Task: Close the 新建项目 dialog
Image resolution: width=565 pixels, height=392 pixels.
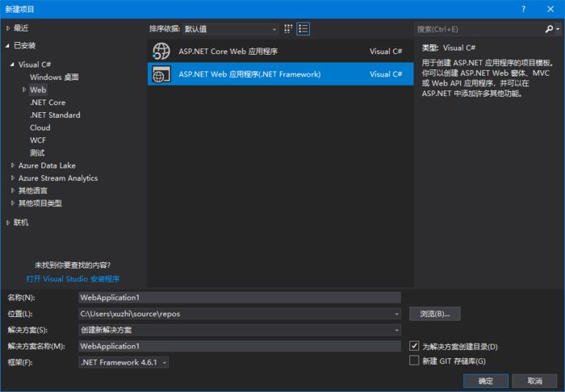Action: pos(550,9)
